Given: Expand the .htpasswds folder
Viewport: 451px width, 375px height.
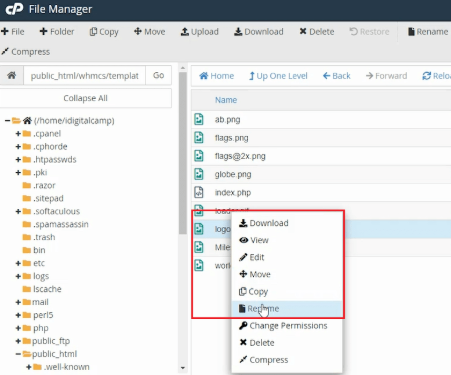Looking at the screenshot, I should point(18,160).
